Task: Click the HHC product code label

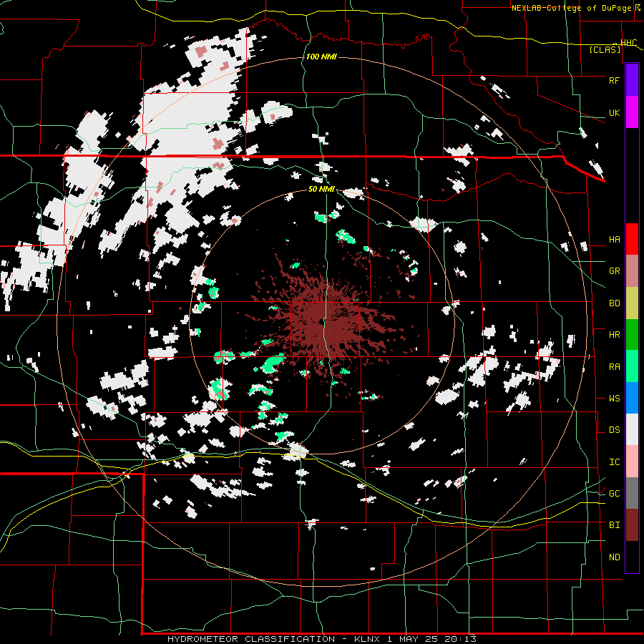Action: (x=628, y=43)
